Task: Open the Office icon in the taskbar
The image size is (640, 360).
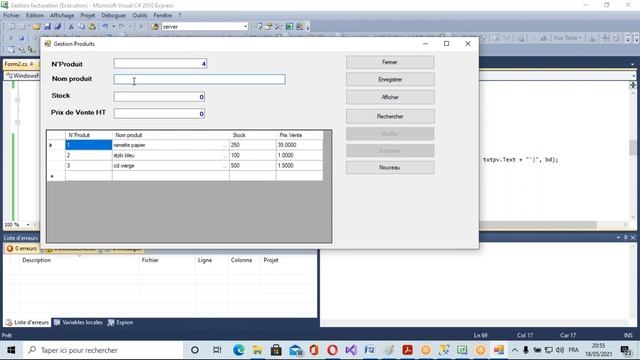Action: [x=314, y=350]
